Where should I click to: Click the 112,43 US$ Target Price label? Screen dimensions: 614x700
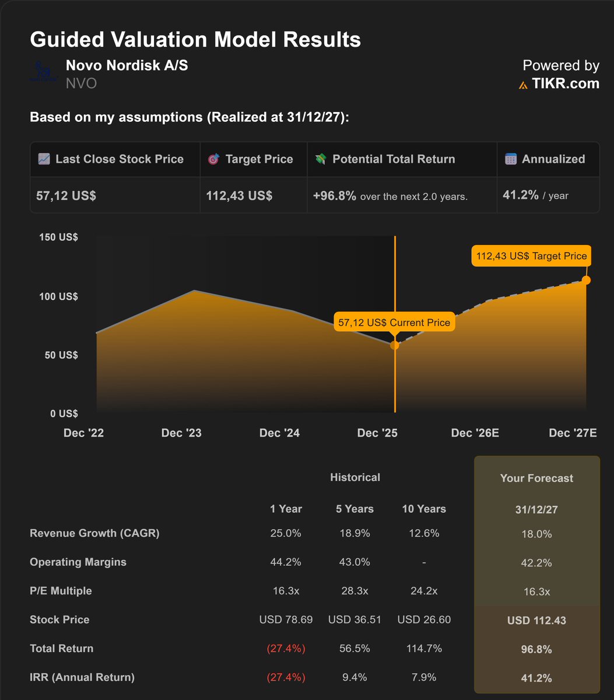[531, 256]
